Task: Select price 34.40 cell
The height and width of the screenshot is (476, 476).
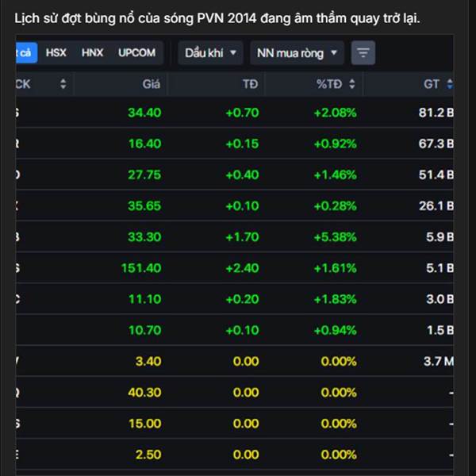Action: (144, 113)
